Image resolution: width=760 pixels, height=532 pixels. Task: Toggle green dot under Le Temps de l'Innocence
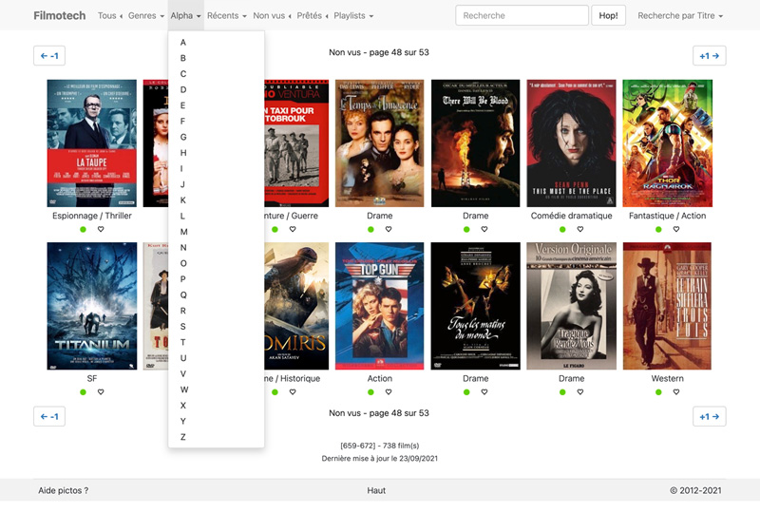[x=370, y=229]
